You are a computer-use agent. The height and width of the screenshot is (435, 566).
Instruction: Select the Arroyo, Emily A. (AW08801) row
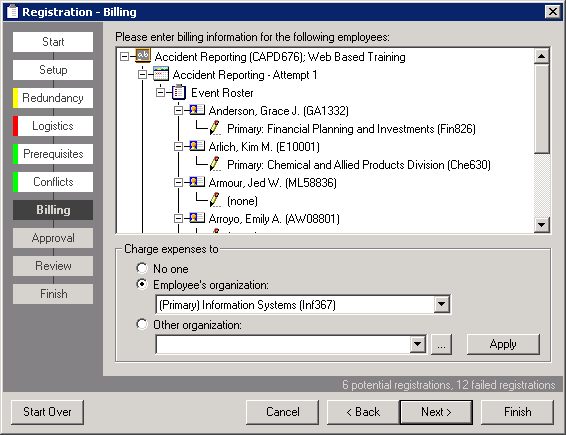click(274, 219)
